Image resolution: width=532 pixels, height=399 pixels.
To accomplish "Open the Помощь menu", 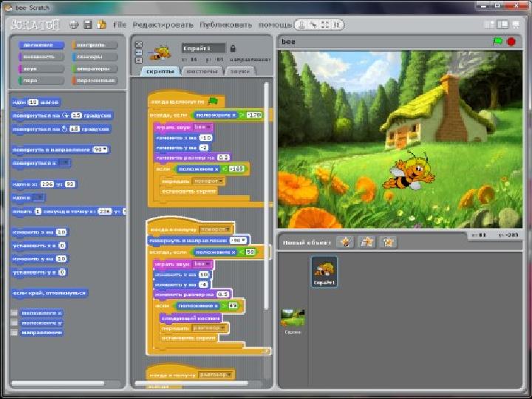I will tap(275, 25).
